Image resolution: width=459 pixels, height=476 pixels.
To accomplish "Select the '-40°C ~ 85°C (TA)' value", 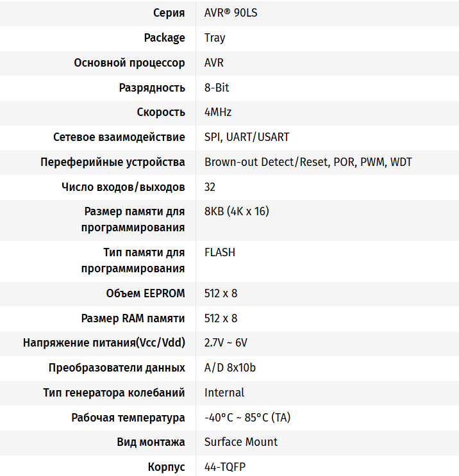I will click(x=247, y=418).
